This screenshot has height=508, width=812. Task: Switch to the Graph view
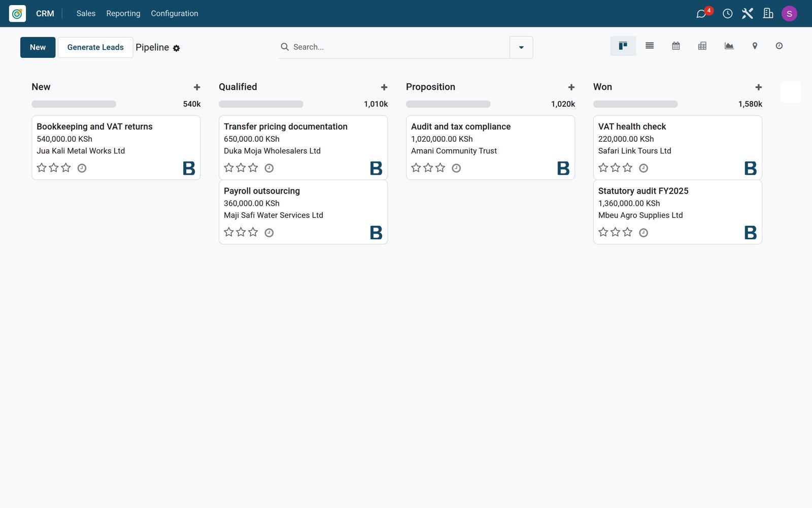729,46
